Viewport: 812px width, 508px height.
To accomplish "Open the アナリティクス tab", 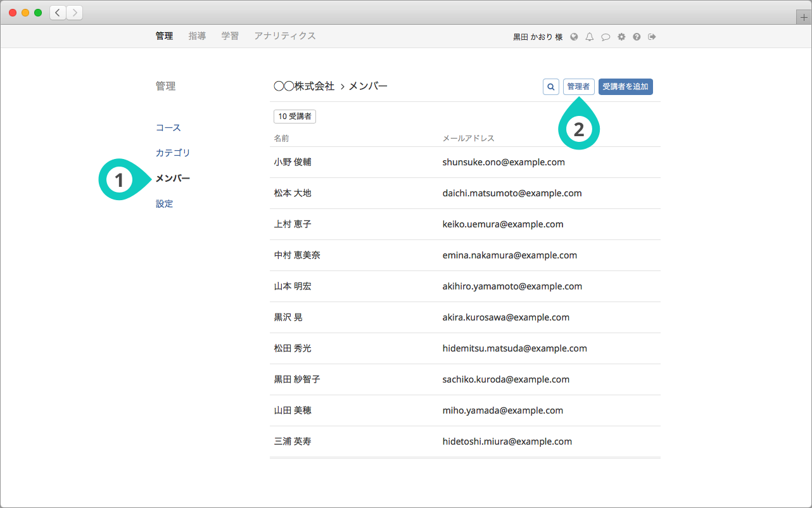I will coord(284,36).
